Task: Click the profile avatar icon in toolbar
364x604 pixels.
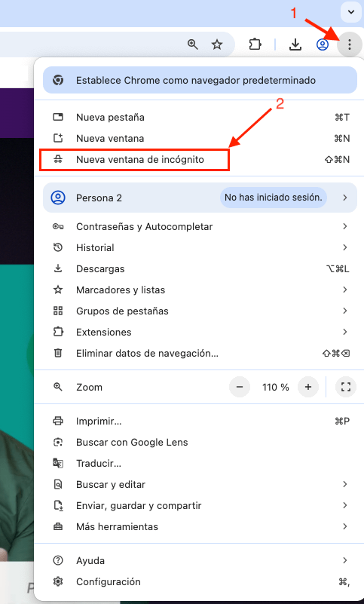Action: pos(323,44)
